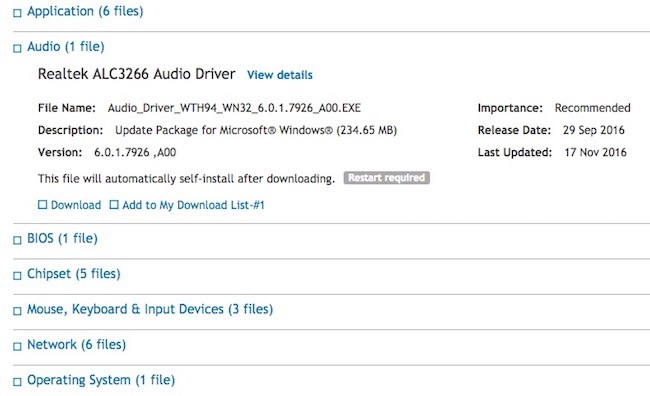Click the box icon next to Network

point(17,346)
